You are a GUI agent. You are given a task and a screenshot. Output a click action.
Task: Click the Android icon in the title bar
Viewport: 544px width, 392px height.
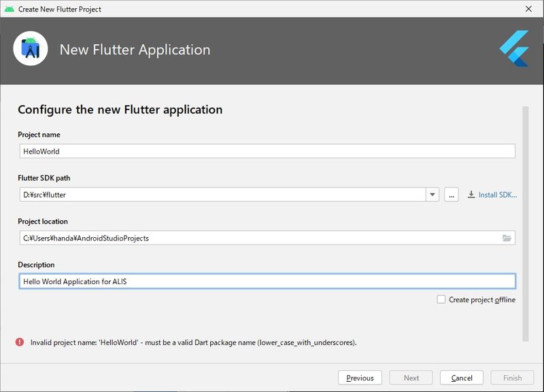pyautogui.click(x=9, y=9)
